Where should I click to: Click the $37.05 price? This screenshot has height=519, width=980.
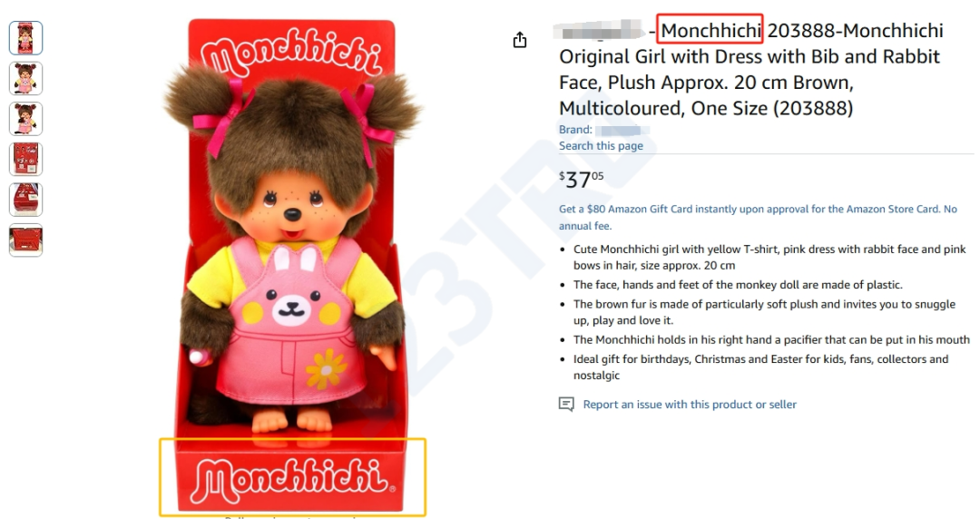coord(582,180)
